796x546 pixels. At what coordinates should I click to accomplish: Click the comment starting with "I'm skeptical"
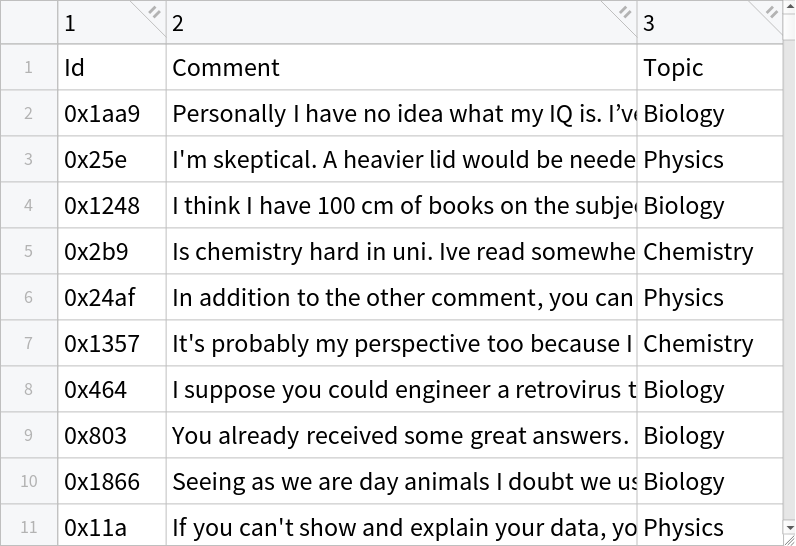(401, 160)
